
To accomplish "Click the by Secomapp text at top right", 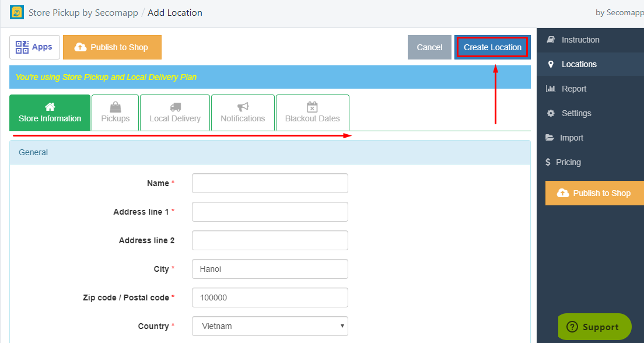I will click(x=619, y=13).
